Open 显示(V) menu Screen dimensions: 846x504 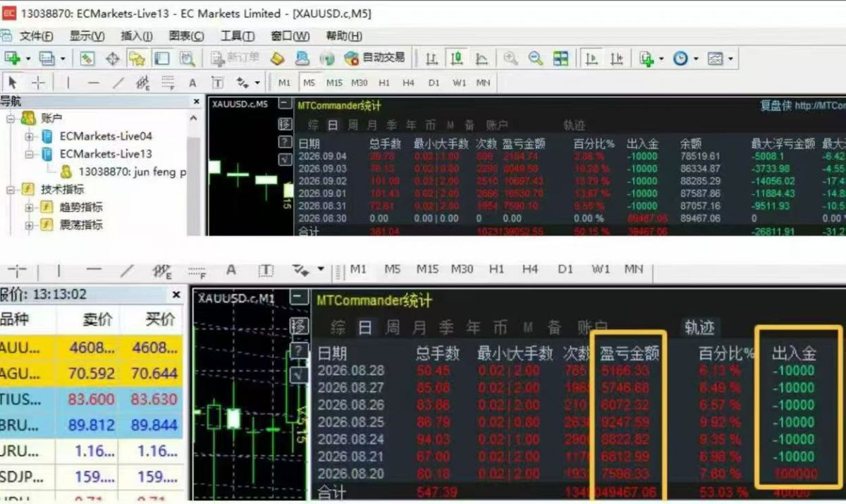click(x=87, y=36)
